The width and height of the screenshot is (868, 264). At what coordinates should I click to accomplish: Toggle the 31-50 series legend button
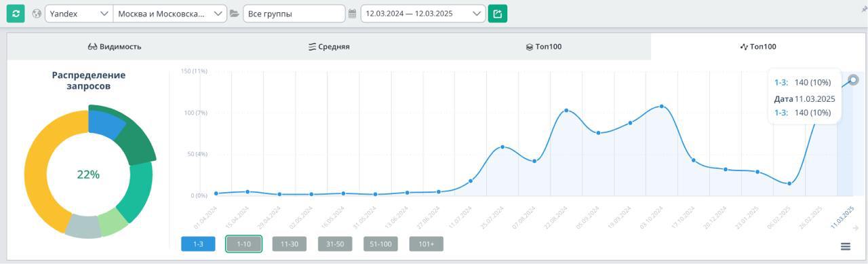click(x=335, y=244)
